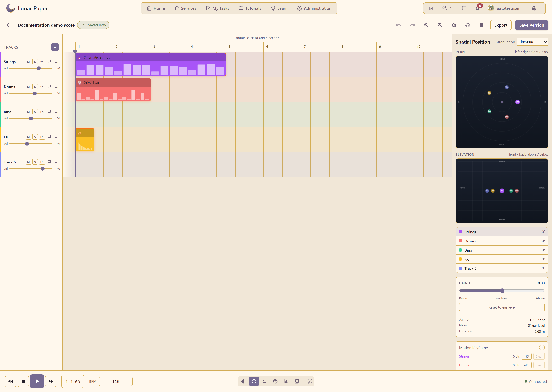Toggle FX on the Bass track
This screenshot has width=552, height=392.
click(42, 112)
